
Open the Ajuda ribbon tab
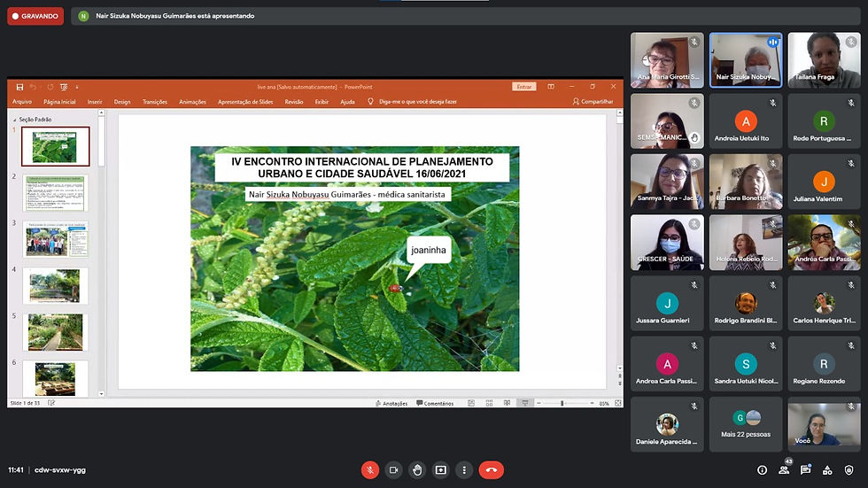[x=347, y=102]
